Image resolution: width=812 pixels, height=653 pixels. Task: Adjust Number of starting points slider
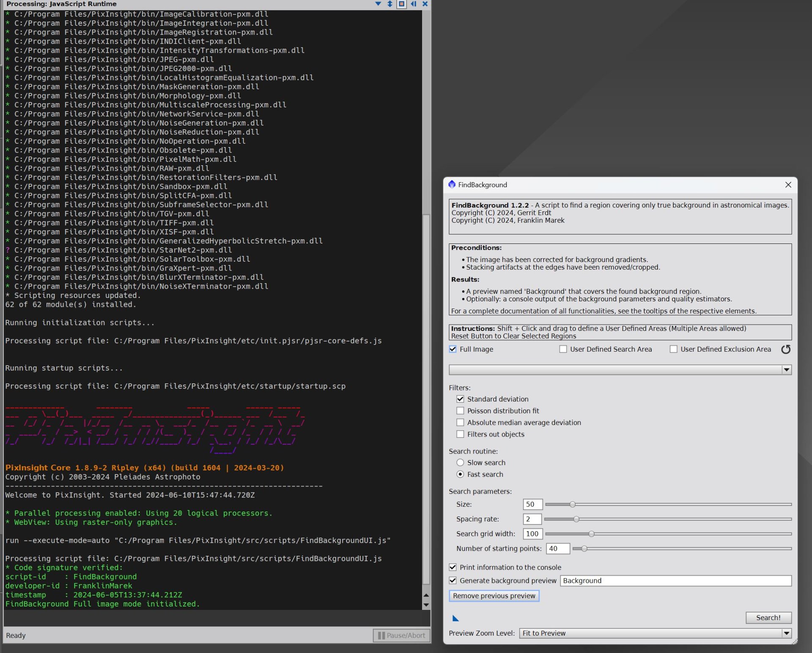pyautogui.click(x=584, y=549)
